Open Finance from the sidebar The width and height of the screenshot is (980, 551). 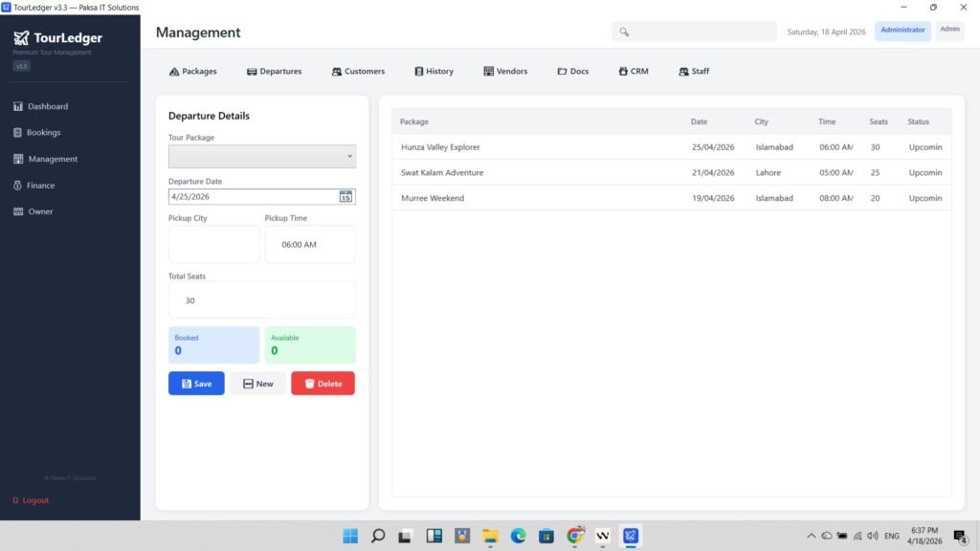[x=40, y=186]
